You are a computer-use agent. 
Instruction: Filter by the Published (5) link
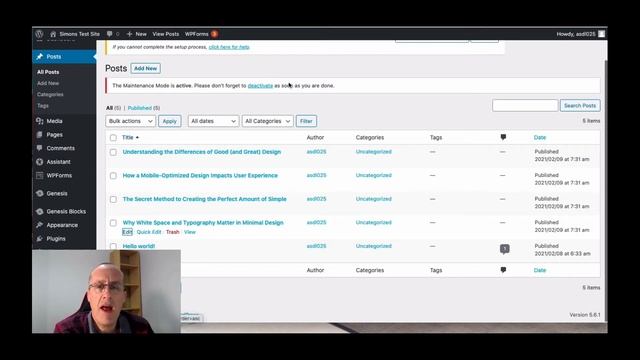click(x=144, y=108)
